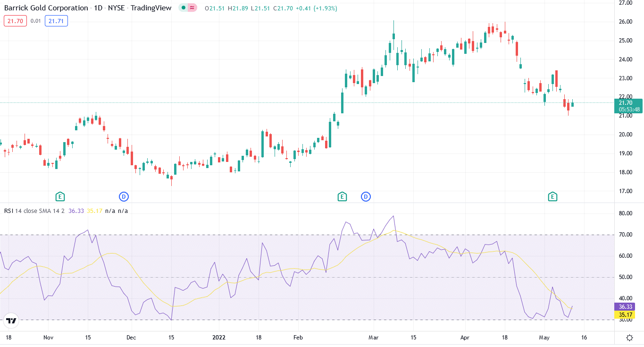
Task: Click the 70.00 RSI scale label
Action: (626, 235)
